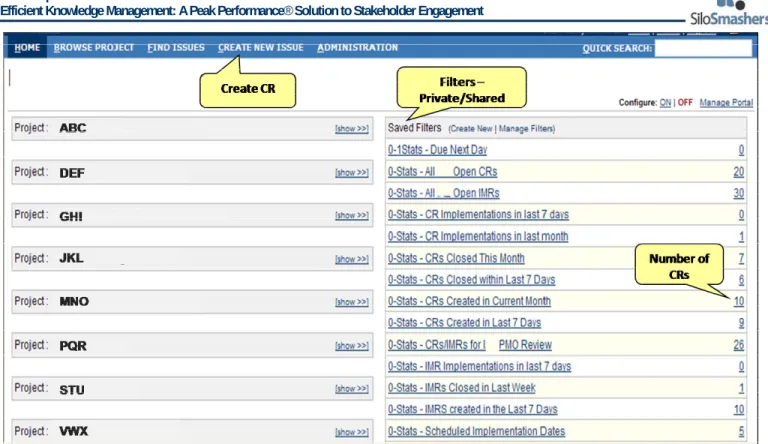Open the Manage Portal link
This screenshot has width=768, height=444.
point(726,102)
